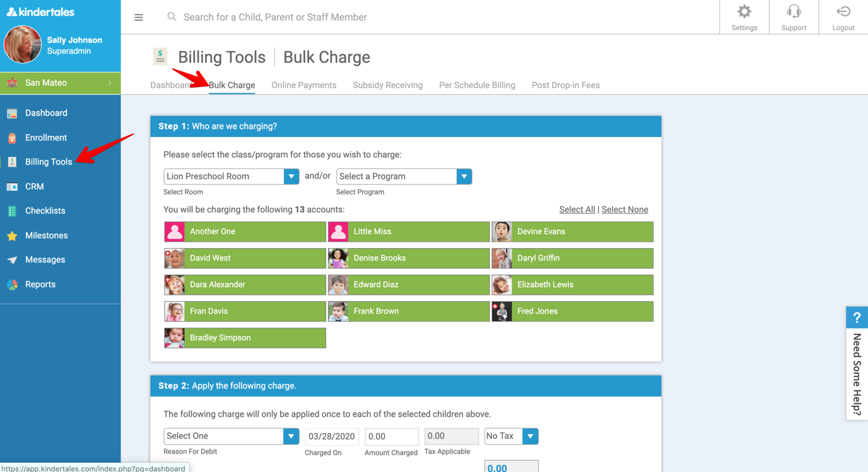
Task: Open Milestones star icon in sidebar
Action: pos(12,235)
